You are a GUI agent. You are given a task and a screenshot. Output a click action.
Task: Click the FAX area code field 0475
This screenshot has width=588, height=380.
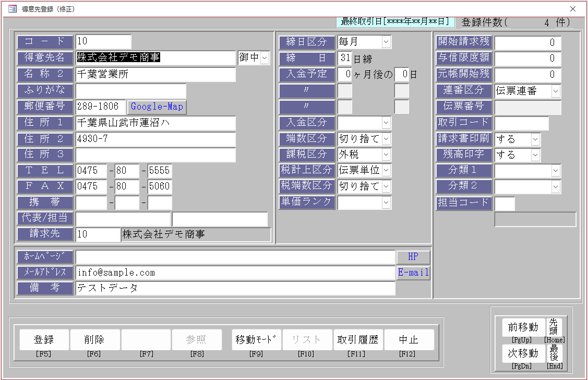[x=91, y=186]
